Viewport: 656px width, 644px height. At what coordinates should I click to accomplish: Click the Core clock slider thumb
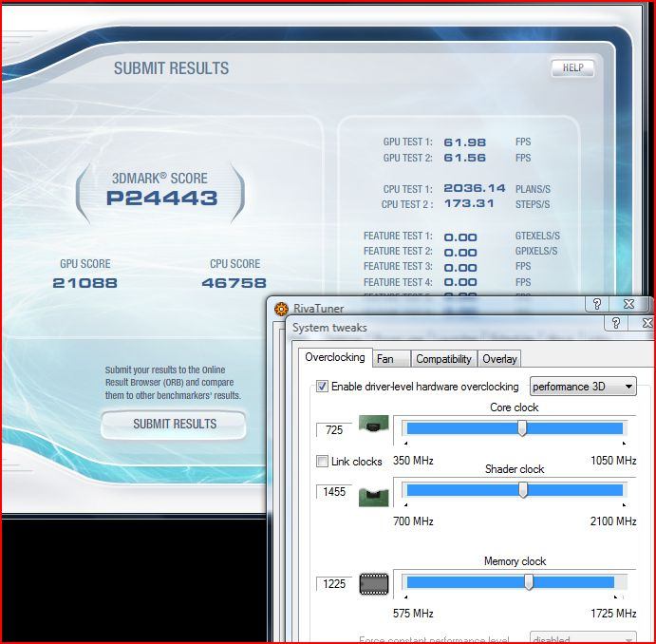(522, 428)
